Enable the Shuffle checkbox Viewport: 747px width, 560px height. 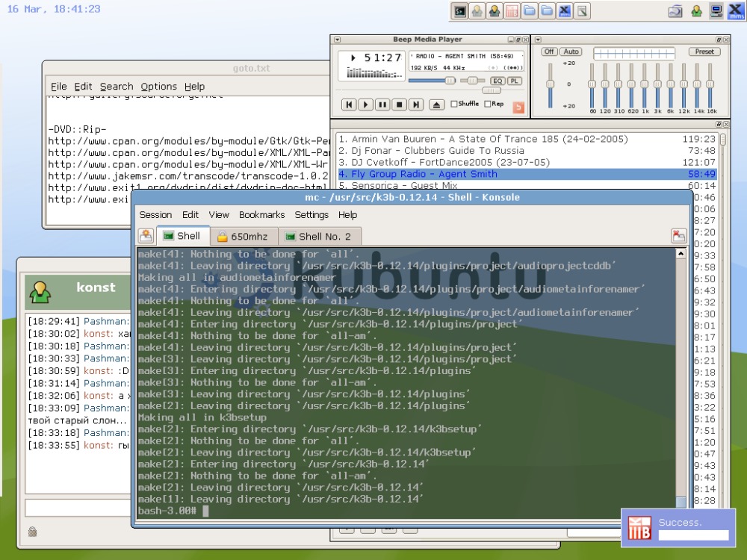coord(465,104)
